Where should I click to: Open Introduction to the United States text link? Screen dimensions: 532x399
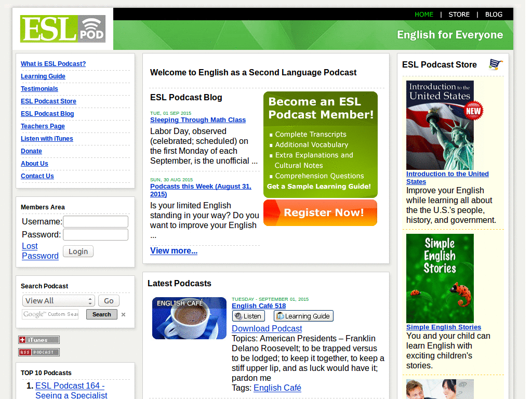point(447,178)
